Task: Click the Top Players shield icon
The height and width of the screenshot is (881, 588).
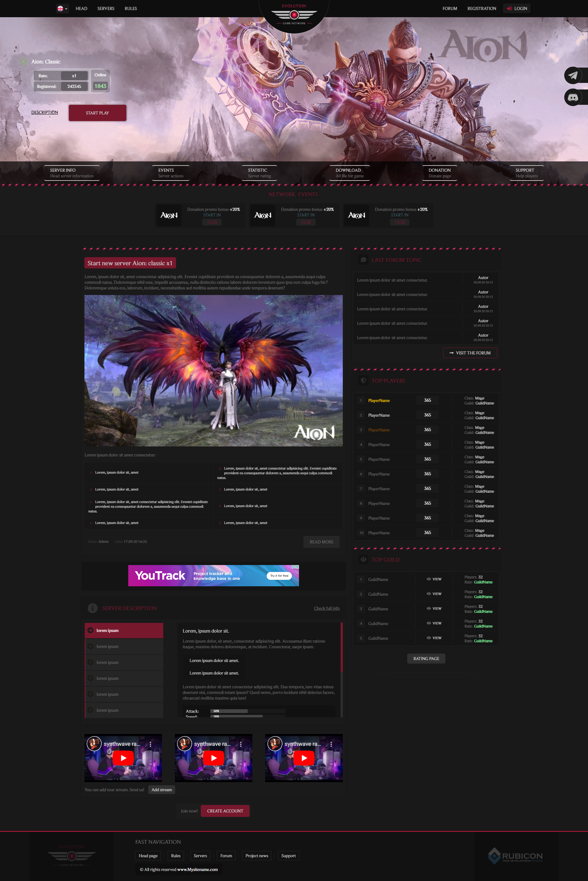Action: coord(363,381)
